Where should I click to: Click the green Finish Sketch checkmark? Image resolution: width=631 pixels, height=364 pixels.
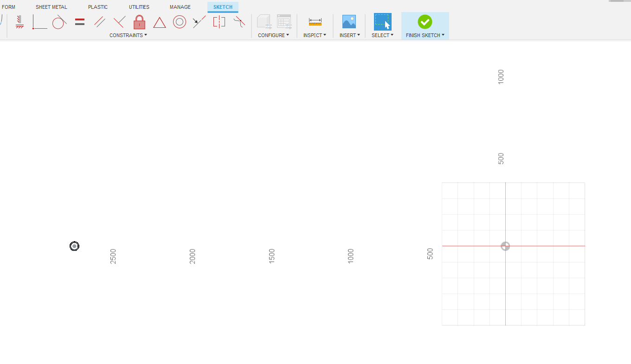click(425, 21)
